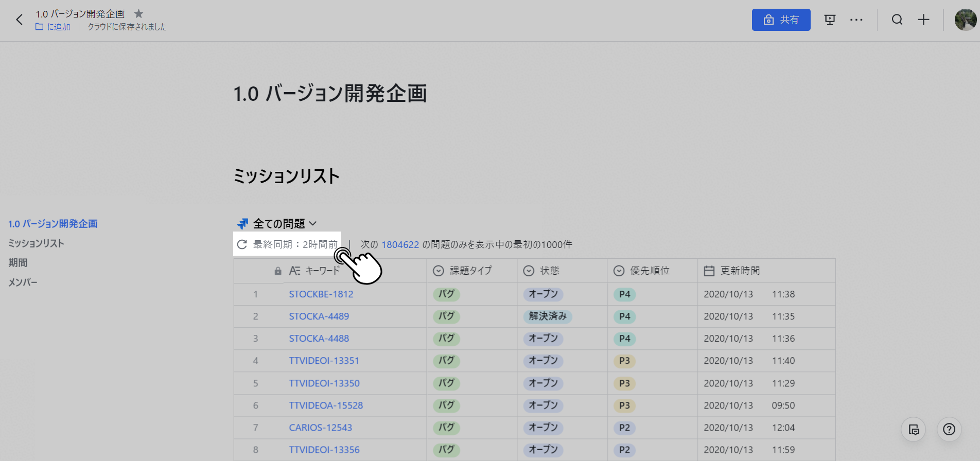Click the user profile avatar
The height and width of the screenshot is (461, 980).
[x=966, y=20]
